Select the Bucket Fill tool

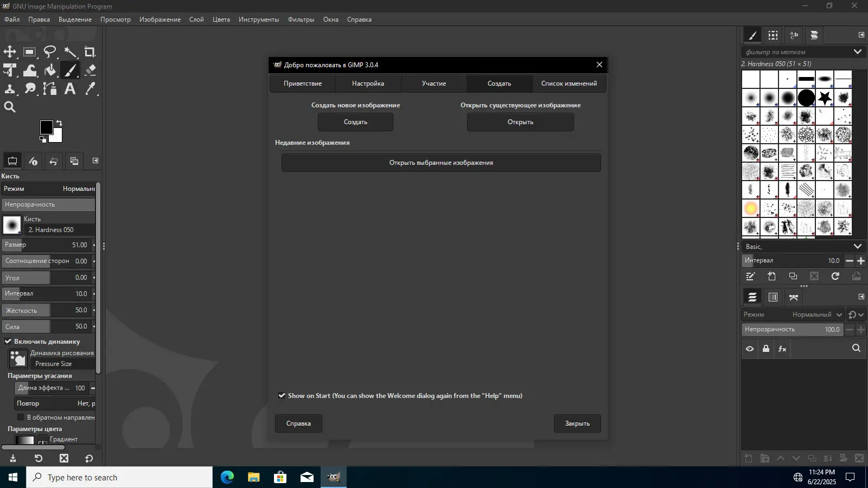[50, 70]
